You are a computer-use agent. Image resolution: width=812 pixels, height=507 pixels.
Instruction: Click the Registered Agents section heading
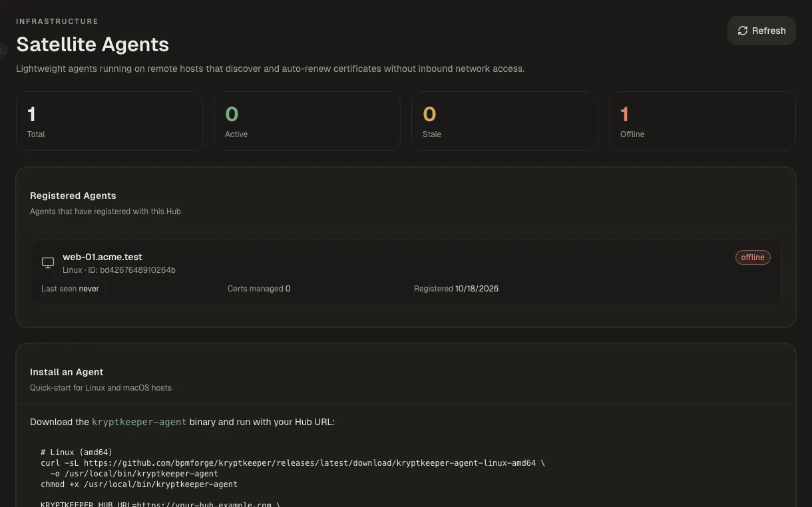[x=73, y=196]
